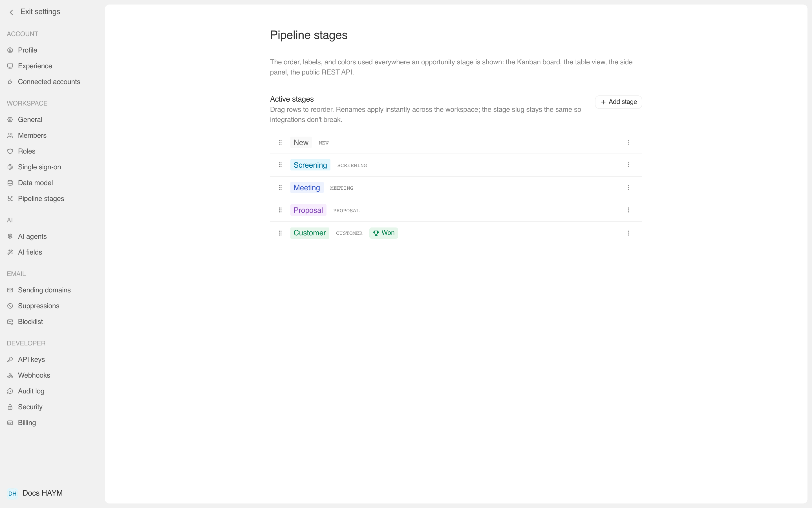Click the Members people icon
812x508 pixels.
[x=10, y=135]
